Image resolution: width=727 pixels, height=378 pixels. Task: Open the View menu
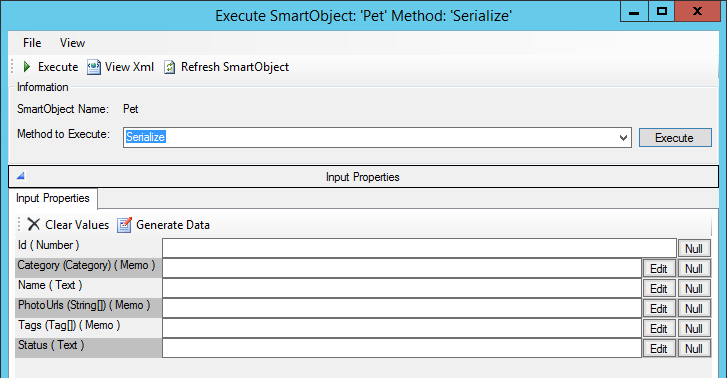pos(72,43)
